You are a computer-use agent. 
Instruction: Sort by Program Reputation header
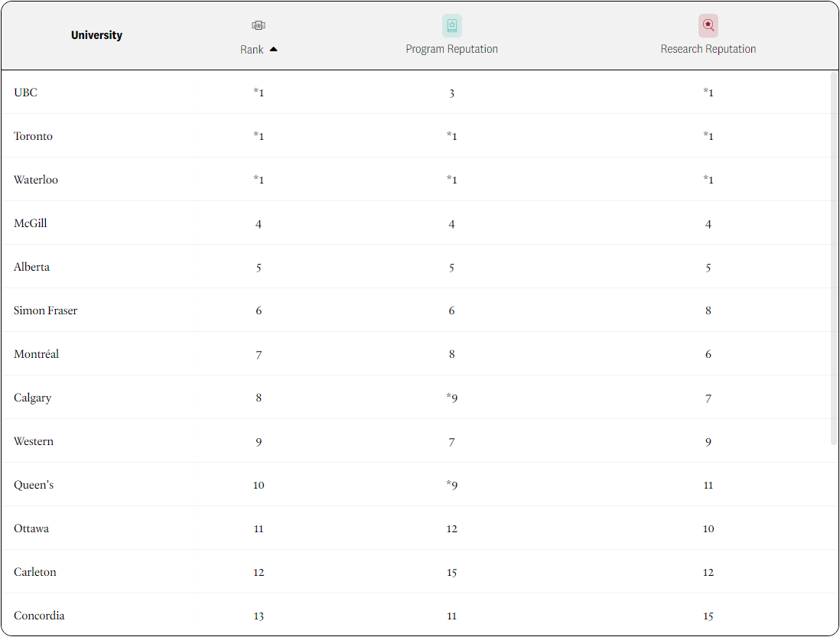point(451,49)
